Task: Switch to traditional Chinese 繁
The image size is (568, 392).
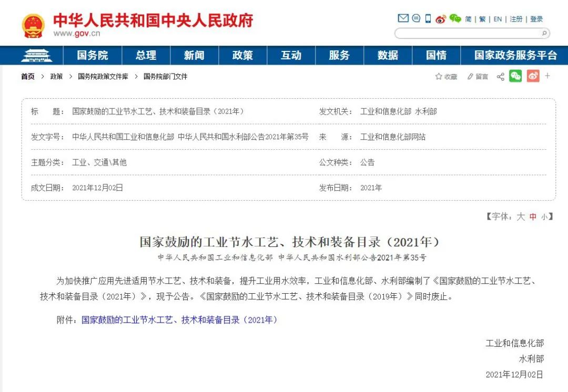Action: (482, 19)
